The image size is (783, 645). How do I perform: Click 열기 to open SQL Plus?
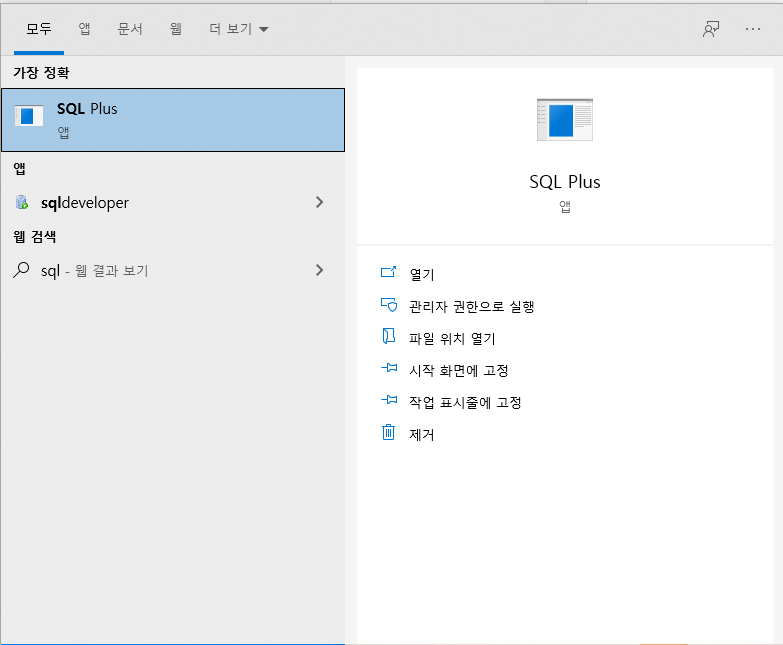pos(422,274)
